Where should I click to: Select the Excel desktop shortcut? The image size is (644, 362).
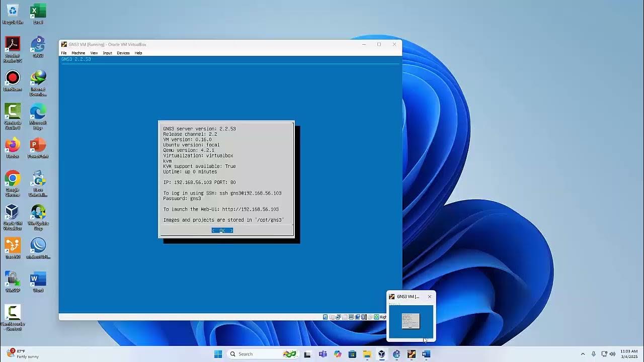(38, 14)
